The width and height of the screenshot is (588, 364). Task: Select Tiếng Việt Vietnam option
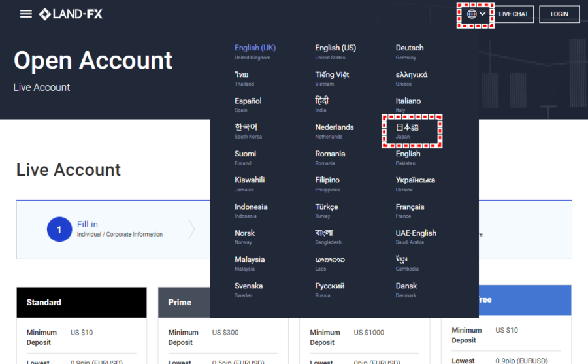pos(332,78)
